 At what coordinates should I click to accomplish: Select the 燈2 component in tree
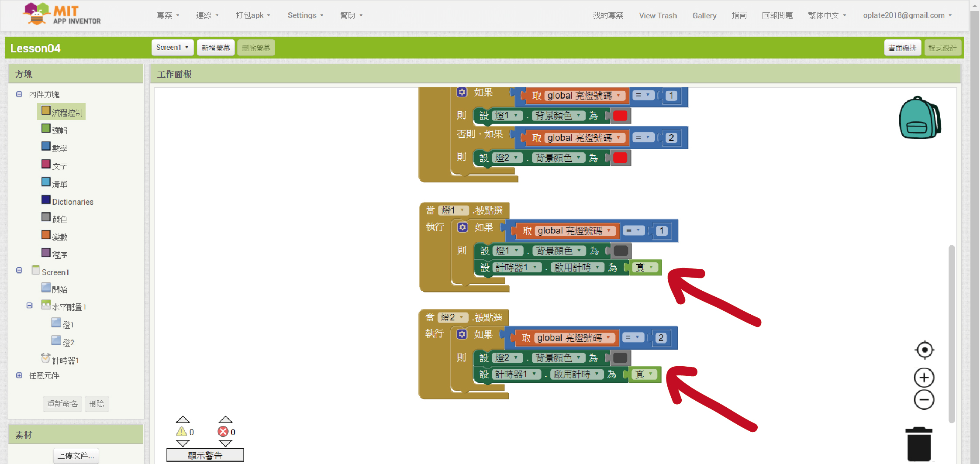(x=62, y=342)
